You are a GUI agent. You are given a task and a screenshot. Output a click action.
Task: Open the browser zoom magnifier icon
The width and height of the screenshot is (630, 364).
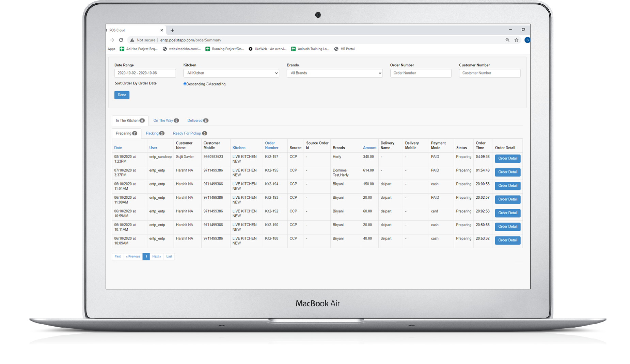(507, 40)
